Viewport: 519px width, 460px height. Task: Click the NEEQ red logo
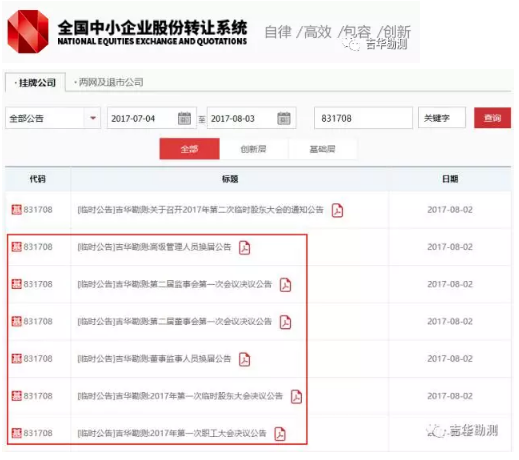click(x=28, y=32)
